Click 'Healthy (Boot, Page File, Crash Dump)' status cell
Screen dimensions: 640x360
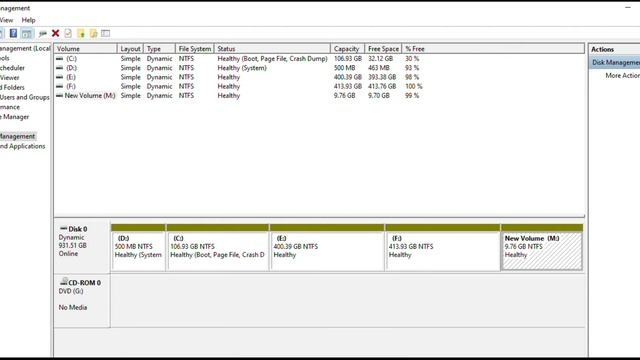point(272,59)
